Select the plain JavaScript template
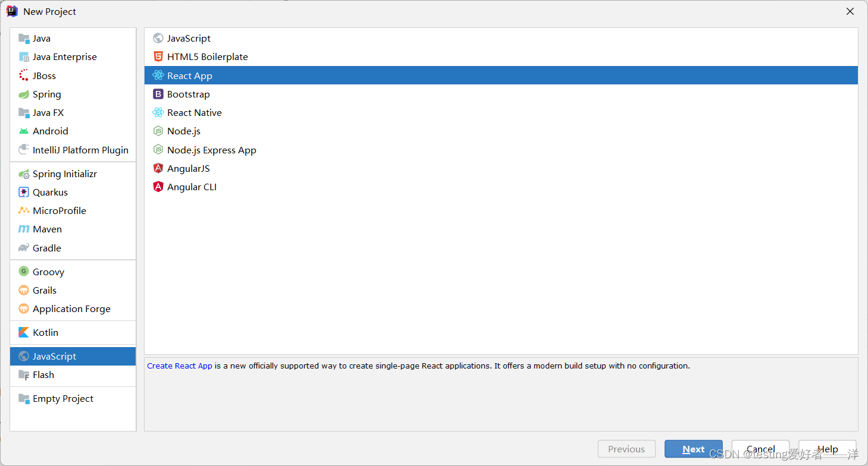The width and height of the screenshot is (868, 466). (501, 39)
